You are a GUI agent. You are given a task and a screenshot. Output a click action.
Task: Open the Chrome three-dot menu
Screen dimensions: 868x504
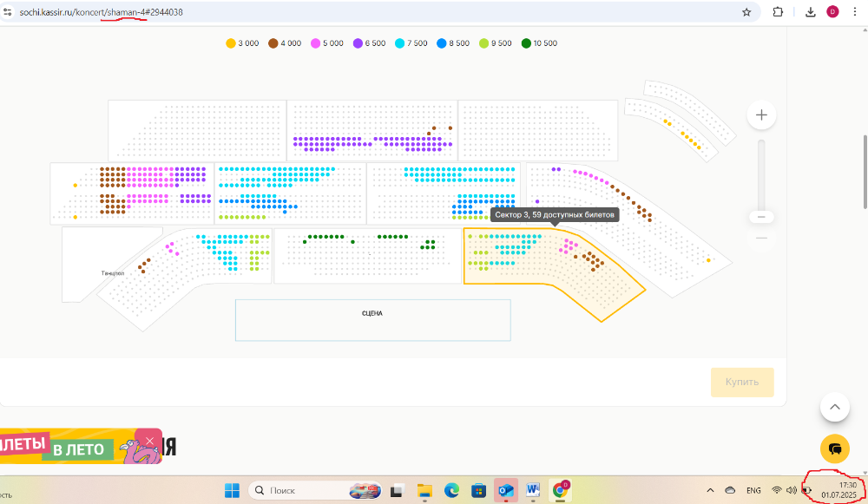coord(854,11)
